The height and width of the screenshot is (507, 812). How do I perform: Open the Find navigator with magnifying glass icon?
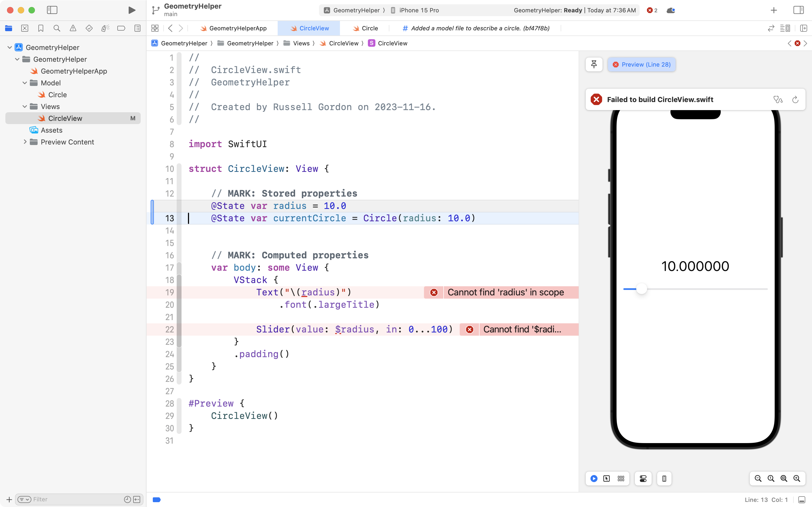coord(57,28)
